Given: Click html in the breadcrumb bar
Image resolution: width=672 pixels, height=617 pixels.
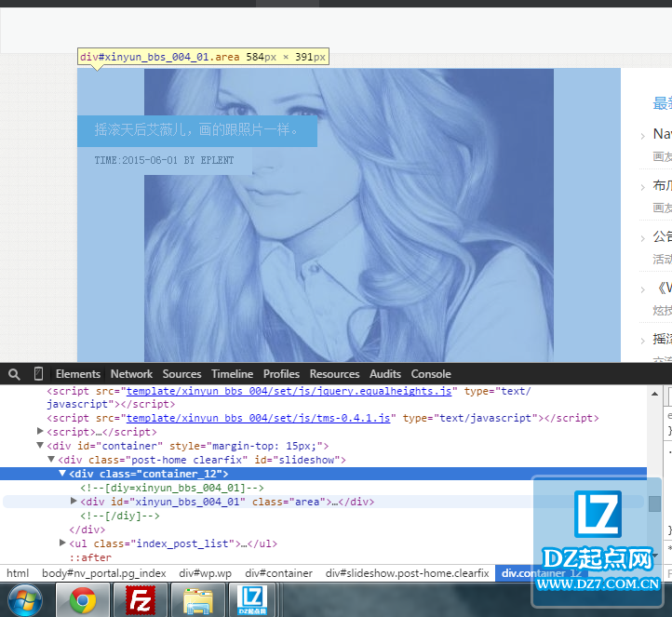Looking at the screenshot, I should pyautogui.click(x=18, y=573).
